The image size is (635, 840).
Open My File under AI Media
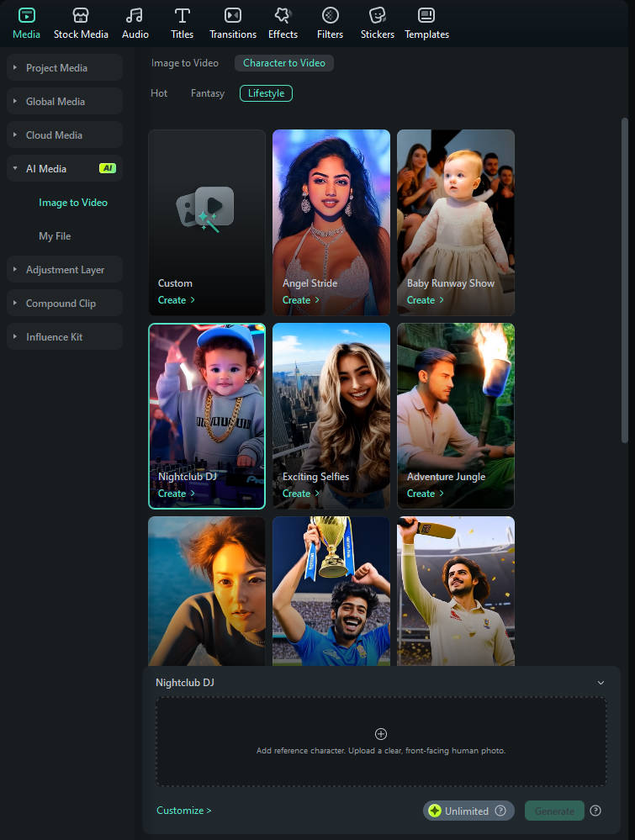click(x=55, y=236)
